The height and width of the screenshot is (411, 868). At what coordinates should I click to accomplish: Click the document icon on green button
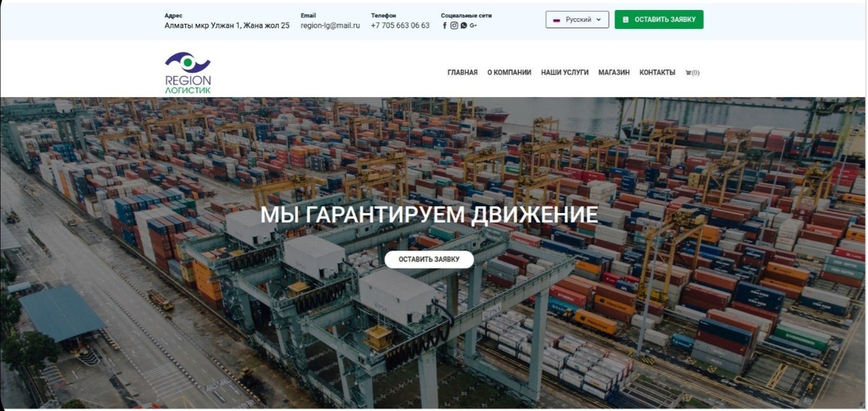point(626,20)
